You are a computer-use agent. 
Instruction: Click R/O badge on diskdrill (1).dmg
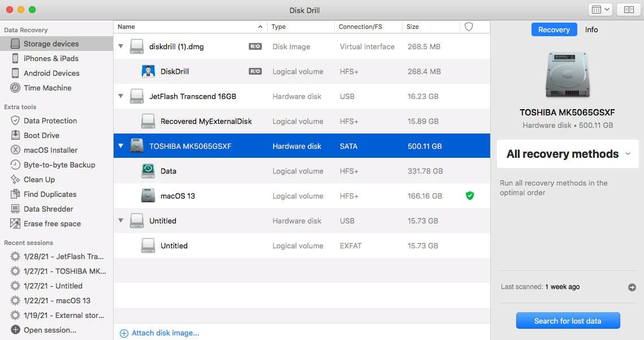[255, 46]
